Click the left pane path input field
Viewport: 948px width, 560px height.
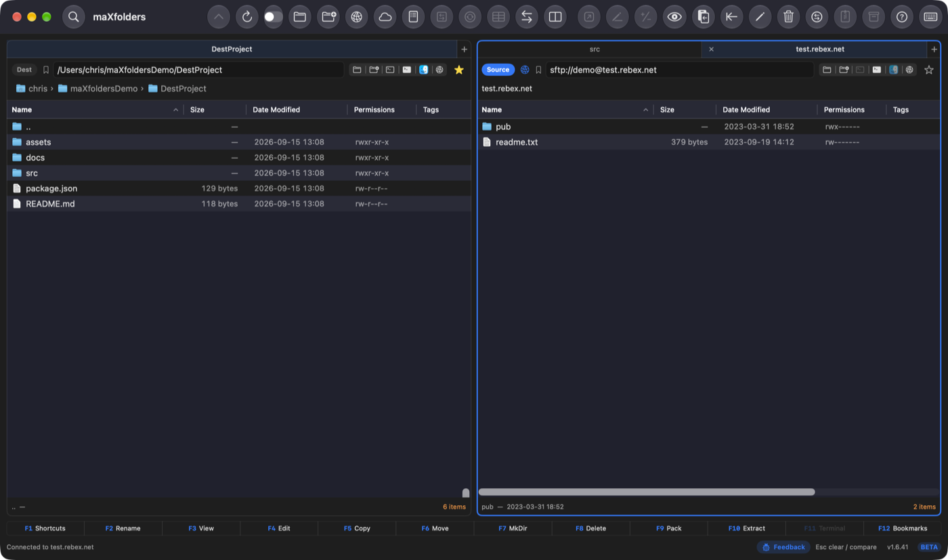click(x=198, y=70)
